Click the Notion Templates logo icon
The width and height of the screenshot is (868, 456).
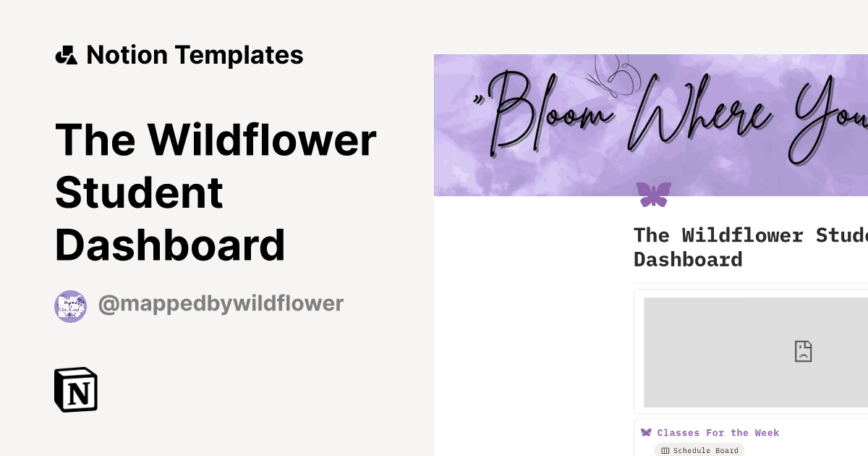(x=66, y=54)
